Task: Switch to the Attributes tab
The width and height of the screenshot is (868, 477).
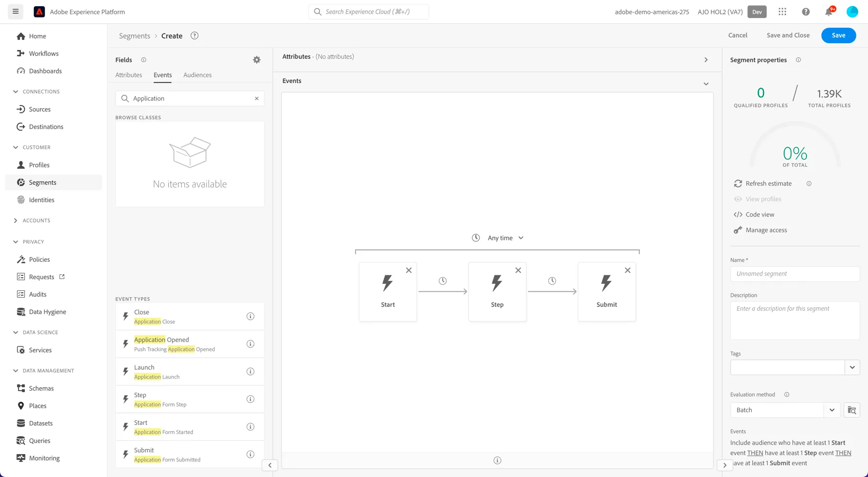Action: [129, 75]
